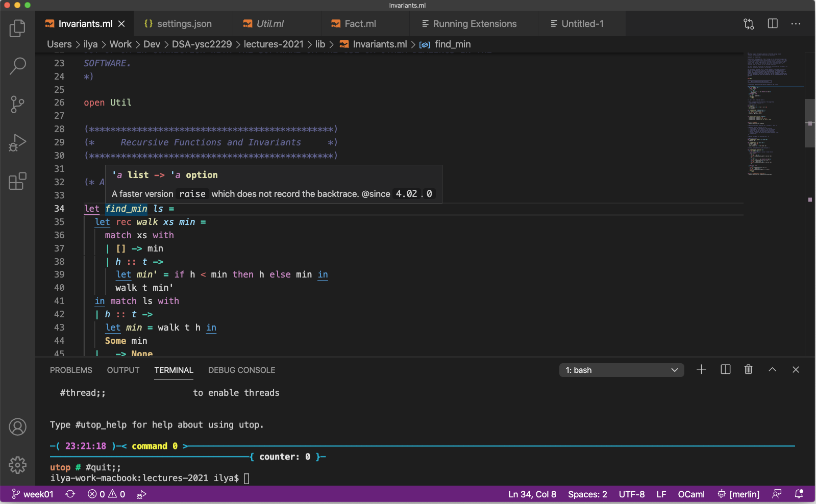The image size is (816, 504).
Task: Click the macOS green full-screen button
Action: 28,5
